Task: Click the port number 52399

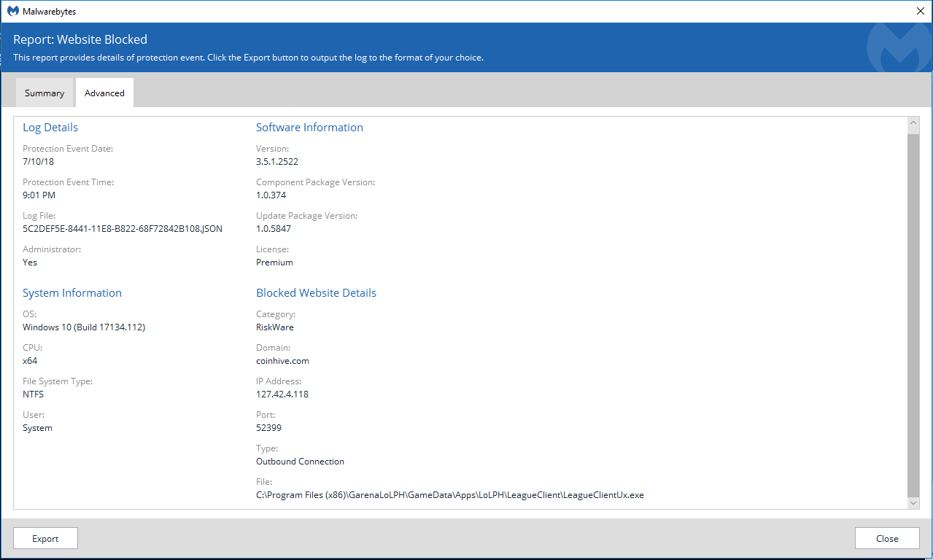Action: tap(268, 428)
